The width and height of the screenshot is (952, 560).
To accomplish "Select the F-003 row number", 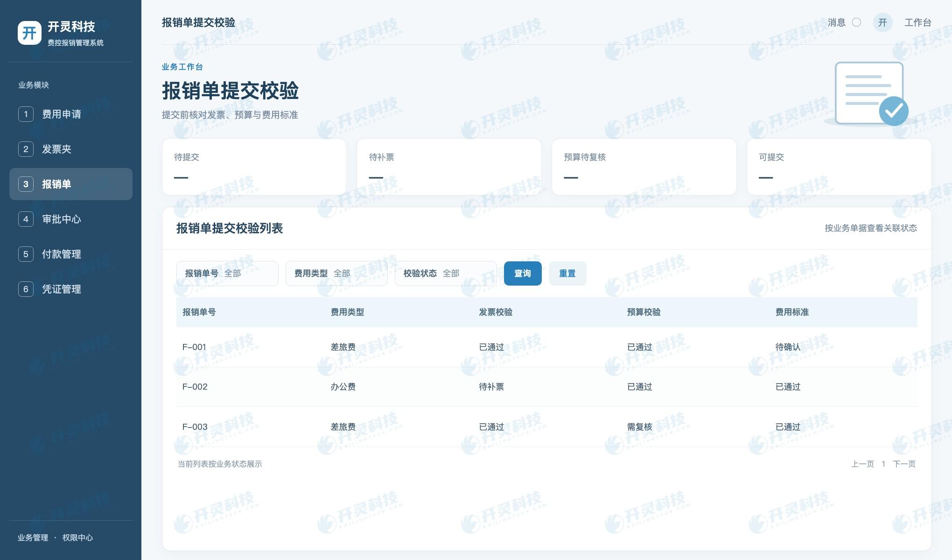I will click(x=195, y=427).
